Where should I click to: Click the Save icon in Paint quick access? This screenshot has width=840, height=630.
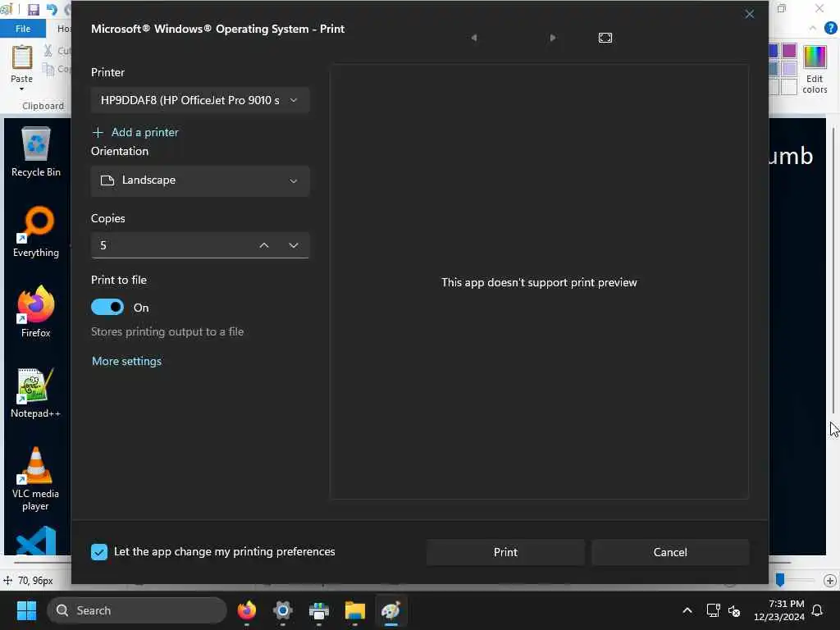tap(33, 10)
